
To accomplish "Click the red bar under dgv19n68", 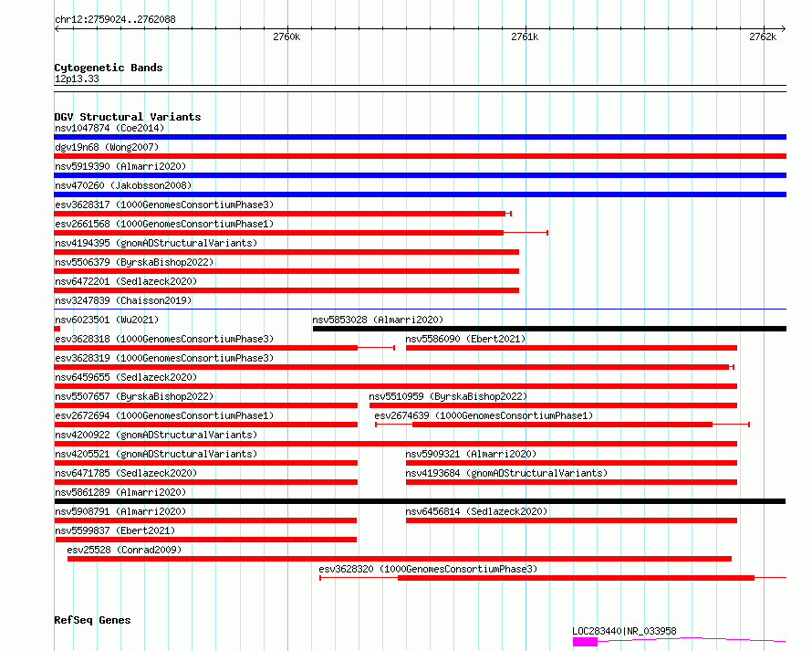I will [x=420, y=156].
